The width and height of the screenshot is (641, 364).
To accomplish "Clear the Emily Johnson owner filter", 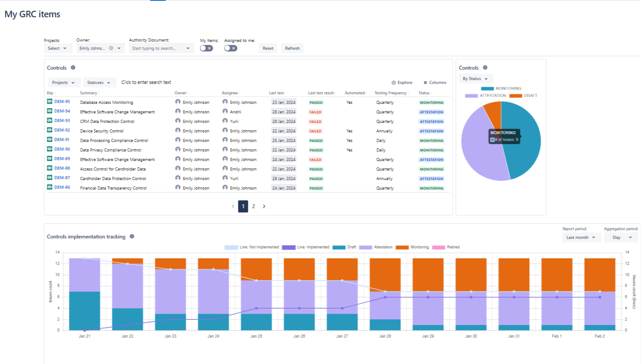I will click(111, 48).
